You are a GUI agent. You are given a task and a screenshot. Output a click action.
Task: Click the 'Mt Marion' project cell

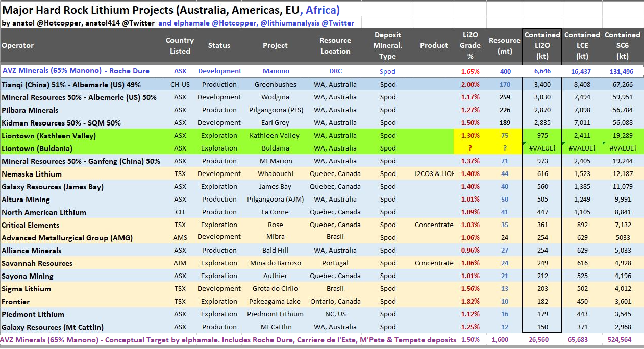tap(275, 161)
